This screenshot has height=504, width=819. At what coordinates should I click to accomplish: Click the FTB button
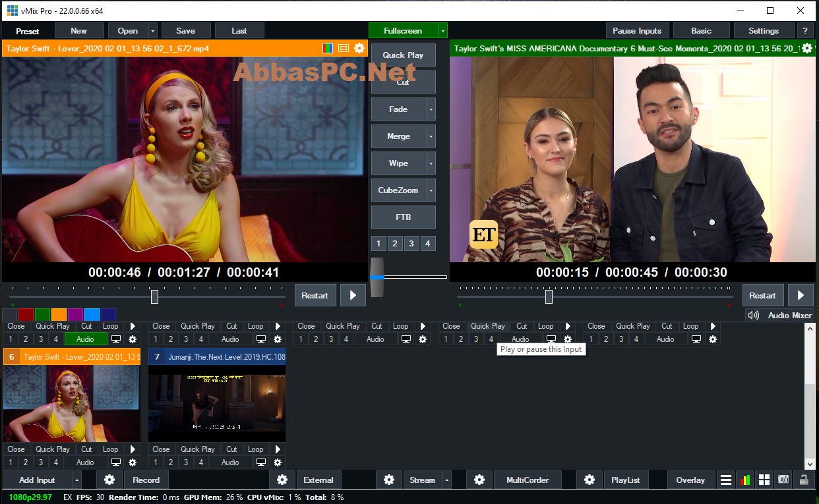[x=403, y=217]
